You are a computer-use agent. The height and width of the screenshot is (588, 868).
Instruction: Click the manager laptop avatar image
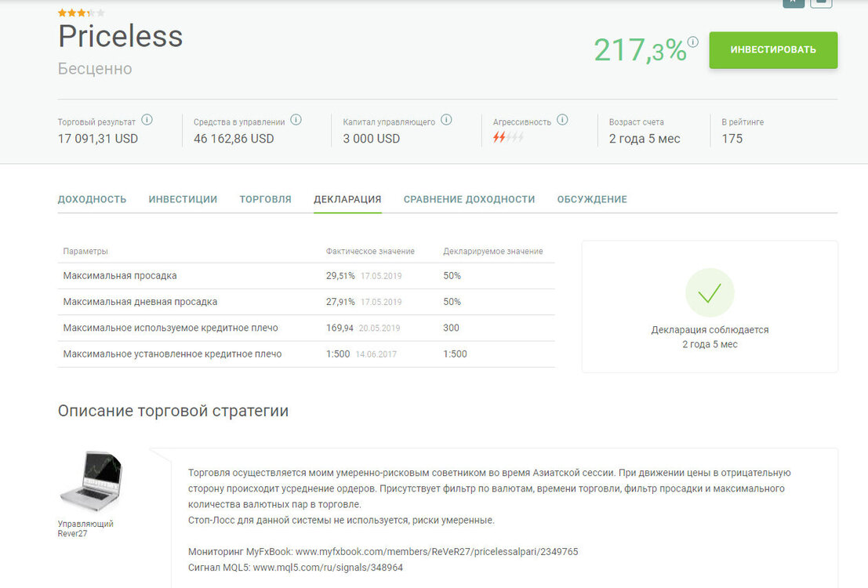[x=91, y=481]
